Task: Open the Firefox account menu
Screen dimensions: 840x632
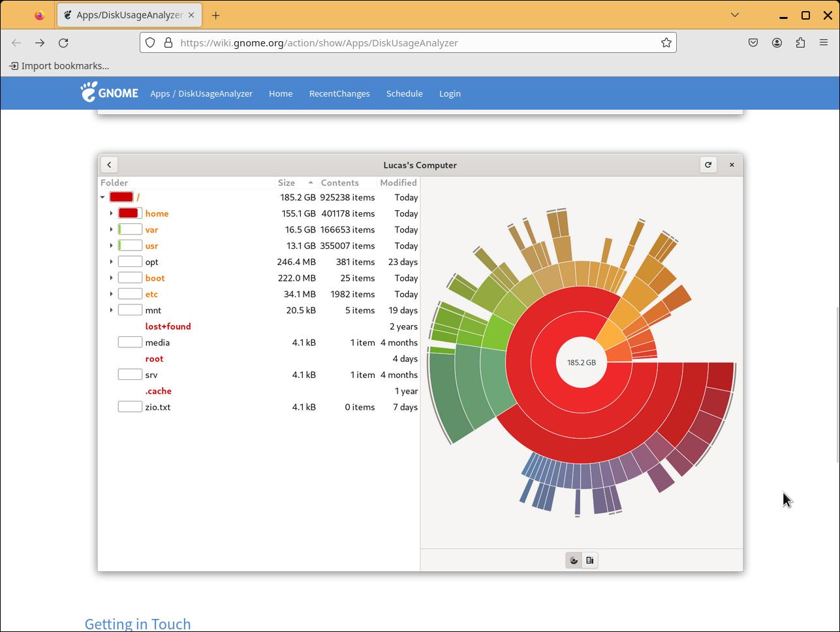Action: pyautogui.click(x=777, y=42)
